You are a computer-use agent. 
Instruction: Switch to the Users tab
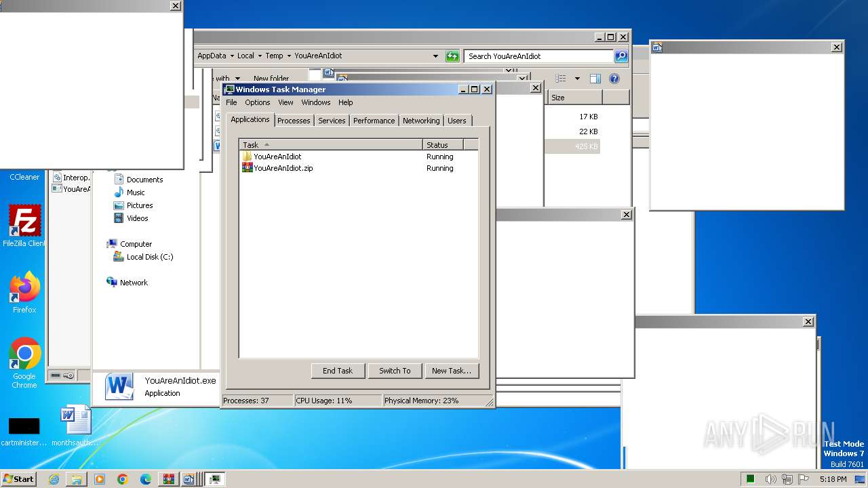(457, 121)
